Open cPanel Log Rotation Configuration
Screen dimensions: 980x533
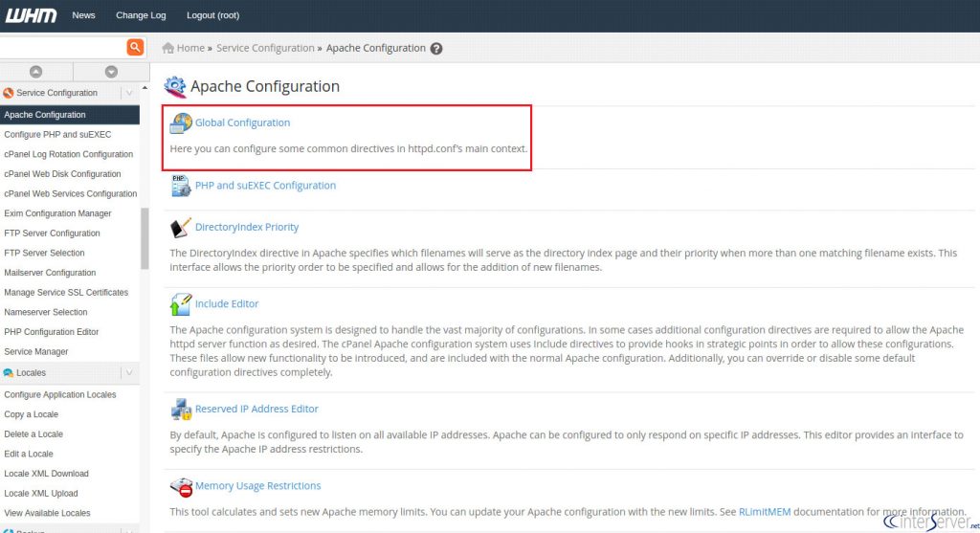(x=69, y=154)
